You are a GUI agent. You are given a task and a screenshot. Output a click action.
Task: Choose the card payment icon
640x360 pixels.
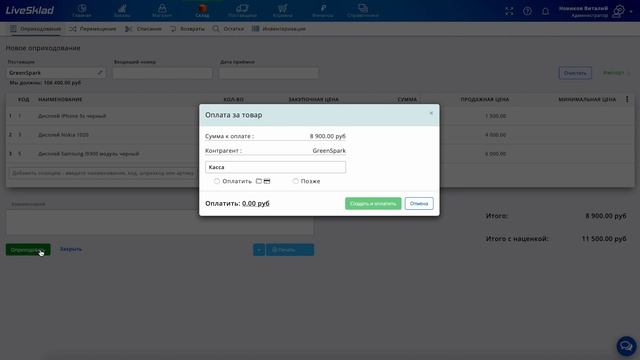(x=267, y=181)
